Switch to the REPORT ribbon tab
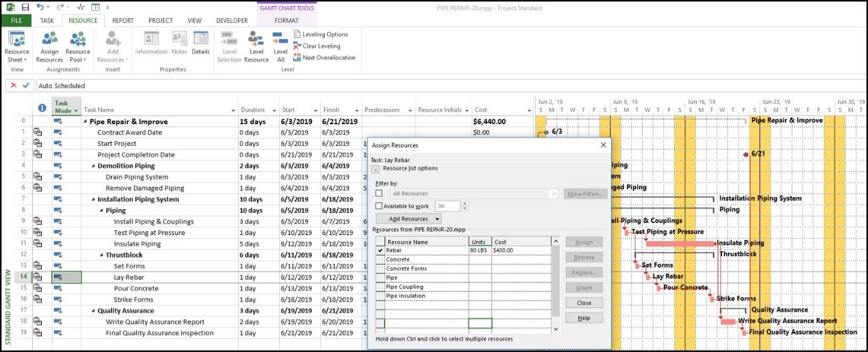This screenshot has width=868, height=352. coord(123,21)
